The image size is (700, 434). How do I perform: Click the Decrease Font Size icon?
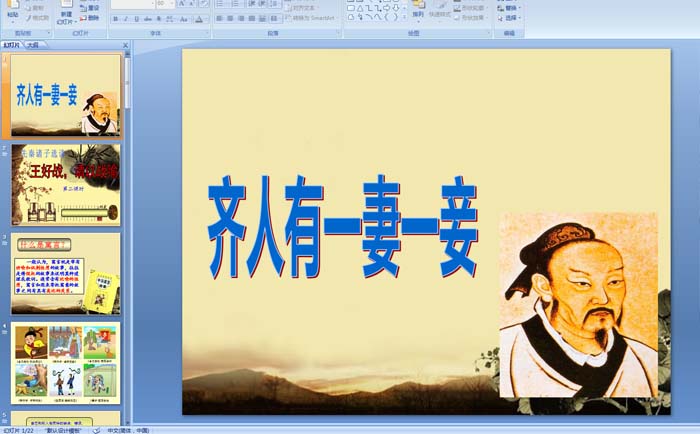pos(192,4)
